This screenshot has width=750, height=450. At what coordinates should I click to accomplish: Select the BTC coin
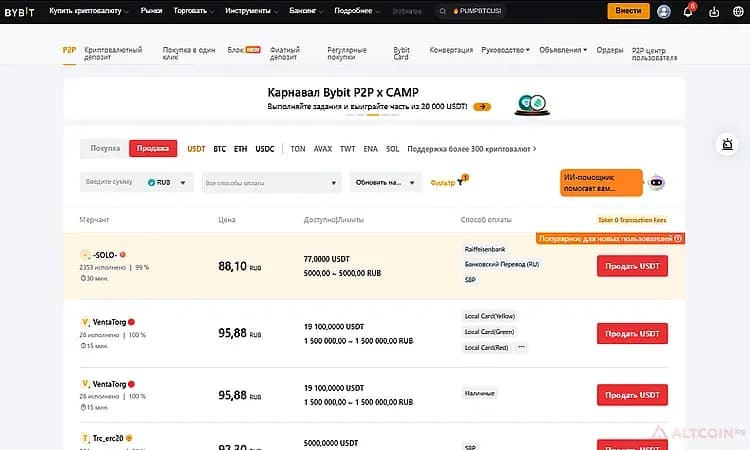(220, 149)
